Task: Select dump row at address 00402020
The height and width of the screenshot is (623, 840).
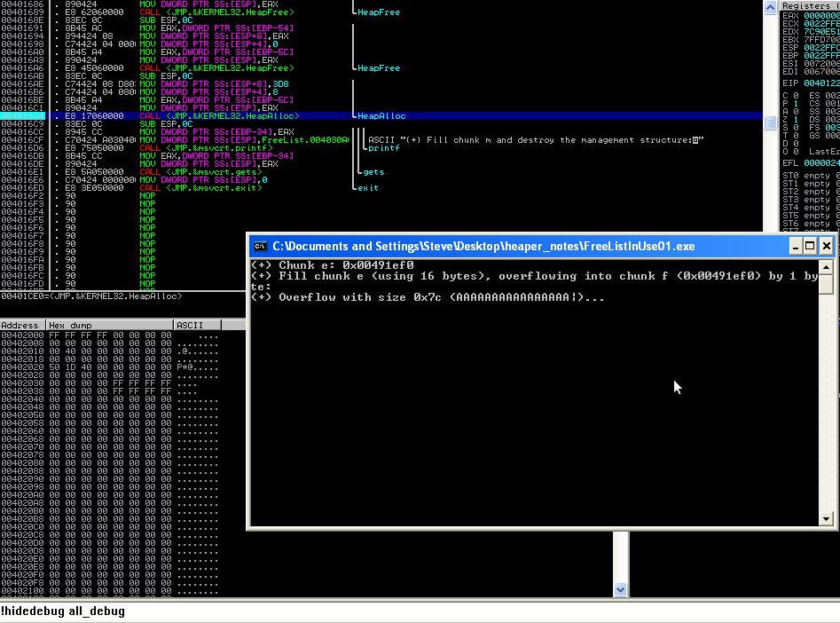Action: (110, 367)
